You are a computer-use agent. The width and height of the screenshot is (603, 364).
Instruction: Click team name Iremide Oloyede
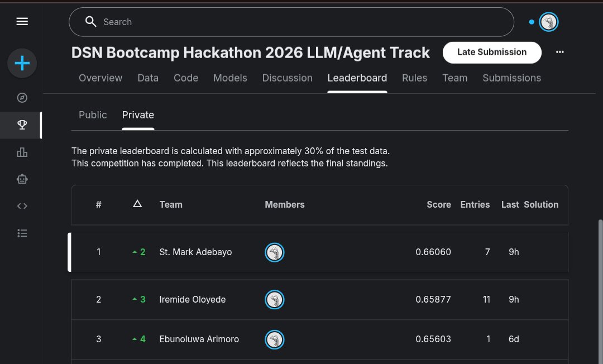click(x=192, y=299)
